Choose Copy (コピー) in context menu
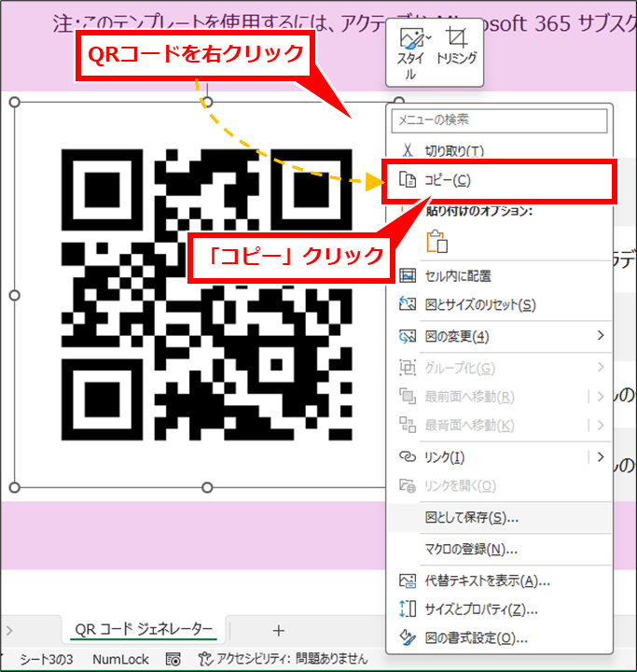The width and height of the screenshot is (637, 672). tap(499, 180)
